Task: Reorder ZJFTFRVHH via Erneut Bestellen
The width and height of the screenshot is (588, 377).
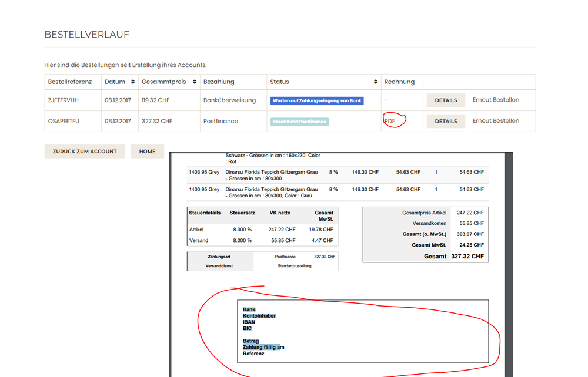Action: click(x=496, y=100)
